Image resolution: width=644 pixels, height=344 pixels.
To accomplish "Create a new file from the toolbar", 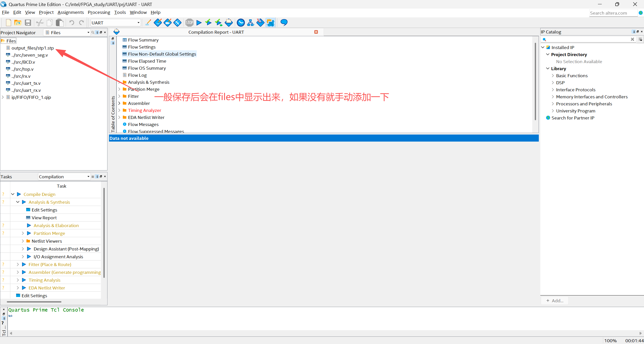I will [x=8, y=23].
